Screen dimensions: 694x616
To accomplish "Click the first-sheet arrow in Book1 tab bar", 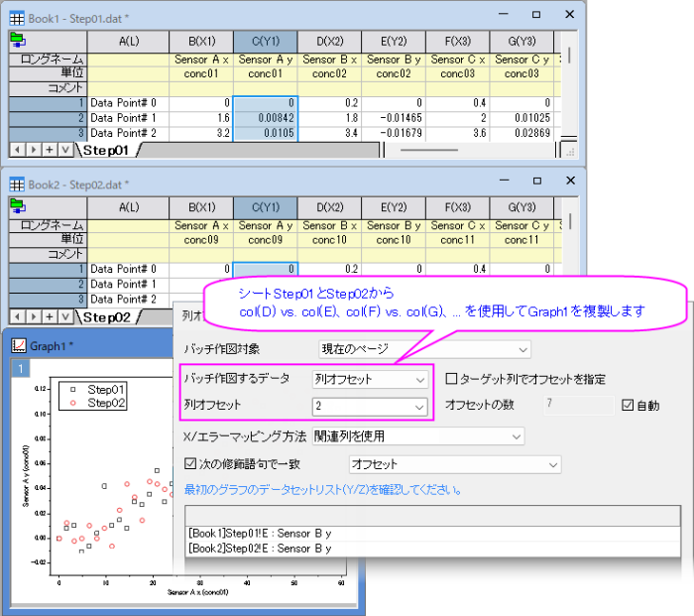I will (17, 150).
